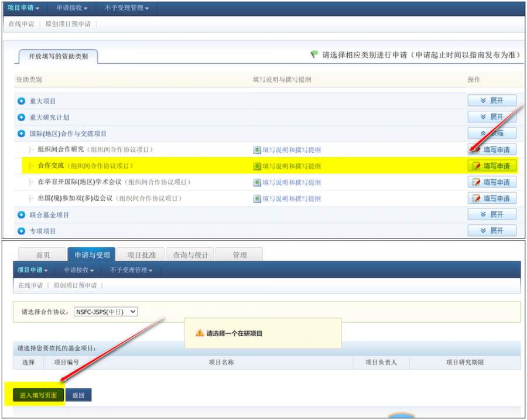Open guide icon for 出国(境)参加双(多)边会议
The width and height of the screenshot is (527, 420).
[257, 199]
